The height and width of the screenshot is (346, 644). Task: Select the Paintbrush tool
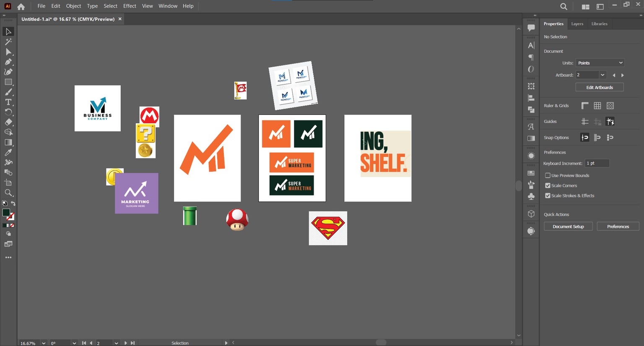pyautogui.click(x=8, y=92)
